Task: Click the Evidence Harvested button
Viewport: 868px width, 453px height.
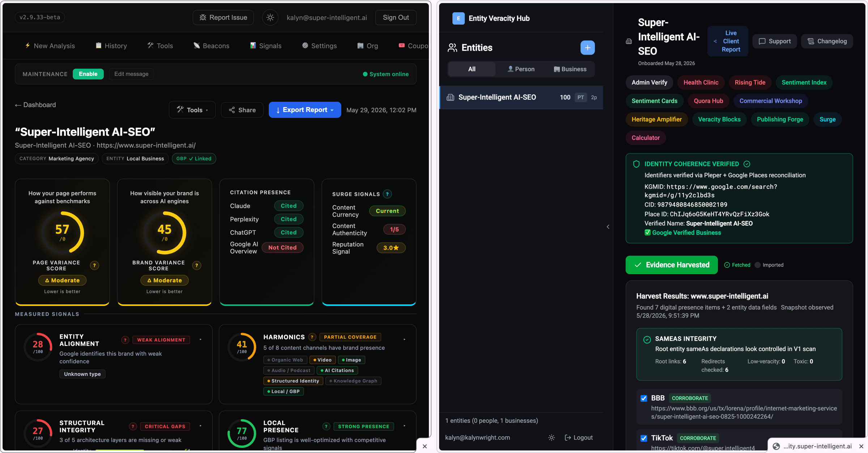Action: pyautogui.click(x=672, y=265)
